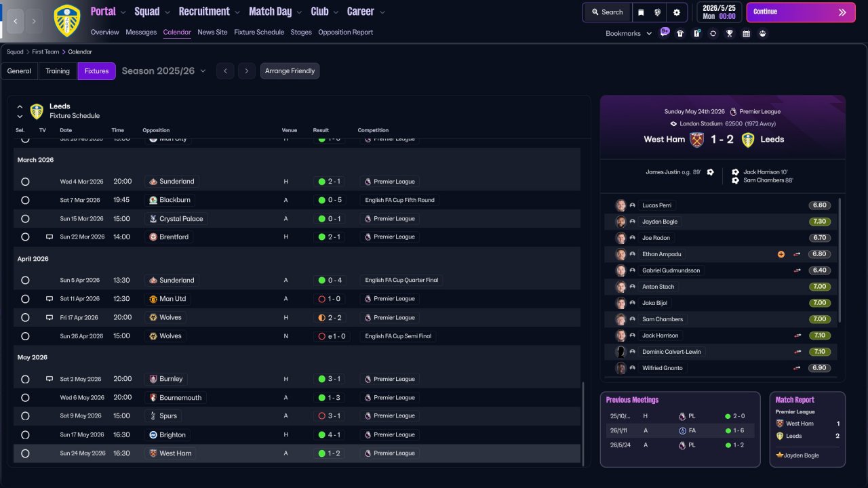Open the bookmark icon next to Search
The height and width of the screenshot is (488, 868).
(642, 12)
